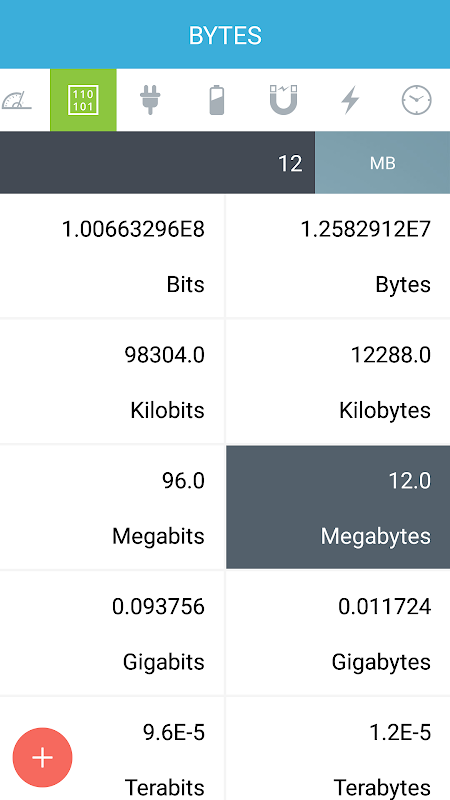This screenshot has width=450, height=800.
Task: Tap the BYTES header title
Action: pyautogui.click(x=225, y=36)
